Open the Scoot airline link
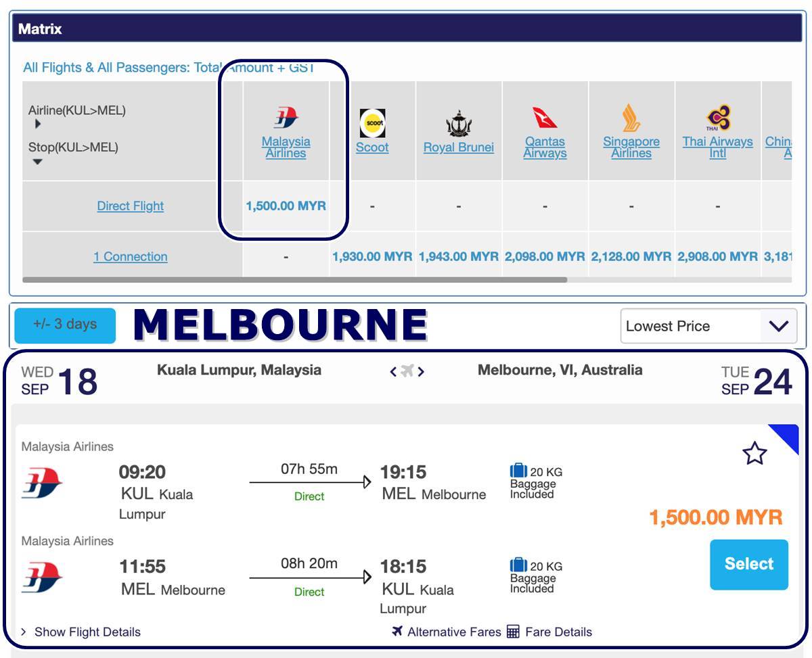812x658 pixels. tap(372, 147)
